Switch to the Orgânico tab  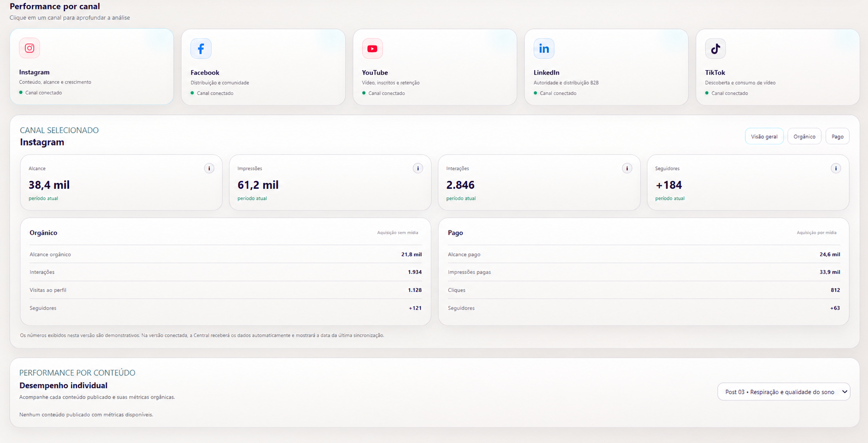pos(804,136)
